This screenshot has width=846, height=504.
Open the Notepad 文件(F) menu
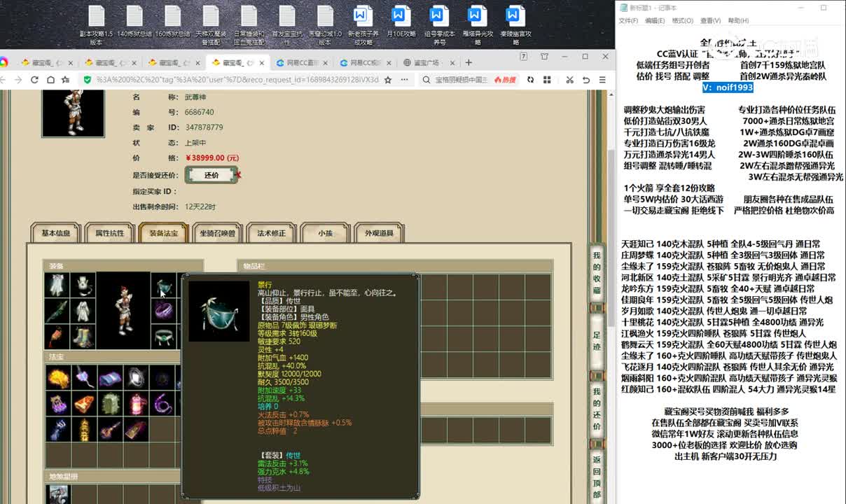click(628, 21)
